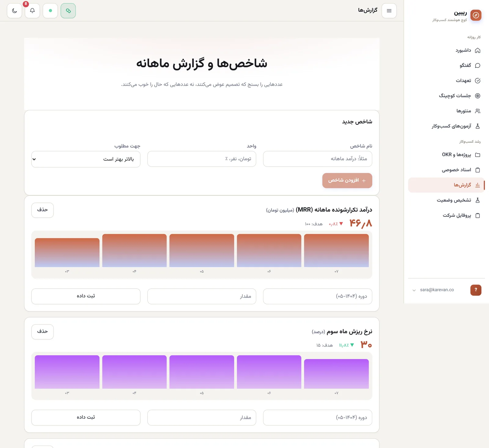This screenshot has width=489, height=448.
Task: Click the اسناد خصوصی clipboard icon
Action: 478,170
